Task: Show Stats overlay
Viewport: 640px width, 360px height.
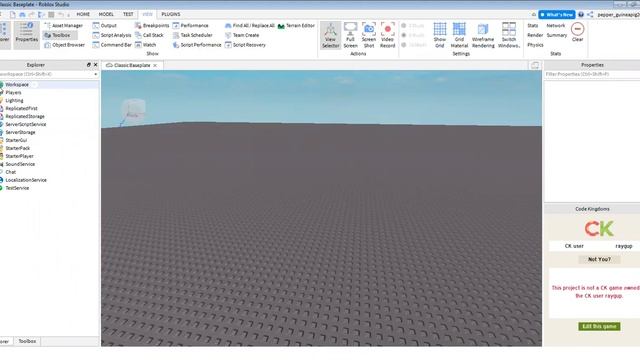Action: [x=533, y=26]
